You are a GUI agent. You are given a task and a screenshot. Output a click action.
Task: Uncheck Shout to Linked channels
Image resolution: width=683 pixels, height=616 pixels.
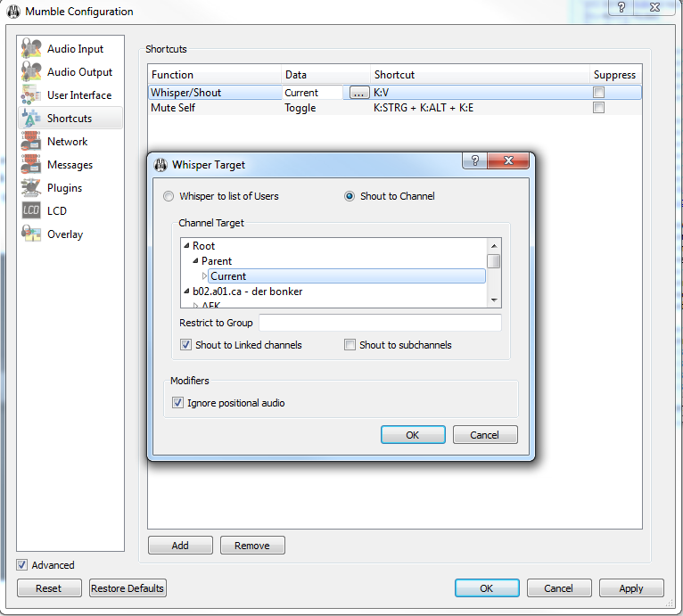(x=185, y=345)
